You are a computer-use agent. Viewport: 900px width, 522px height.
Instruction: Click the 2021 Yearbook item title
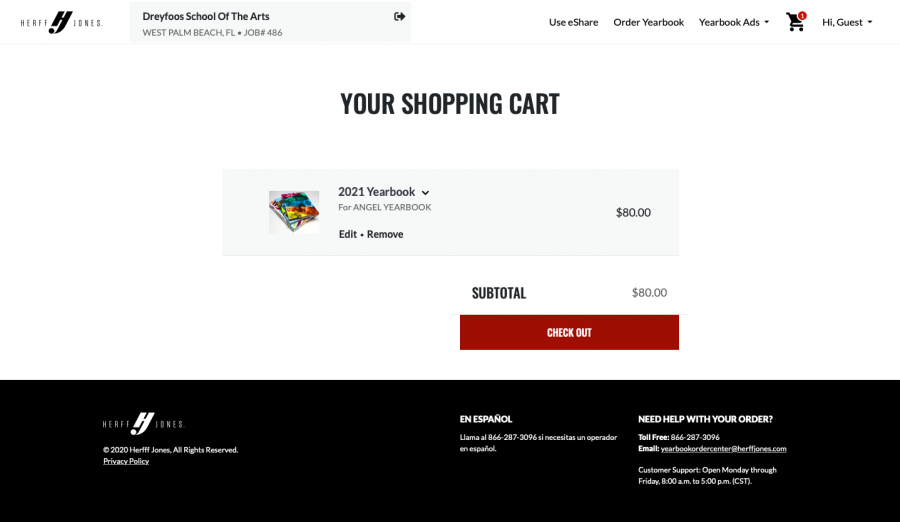click(x=377, y=192)
